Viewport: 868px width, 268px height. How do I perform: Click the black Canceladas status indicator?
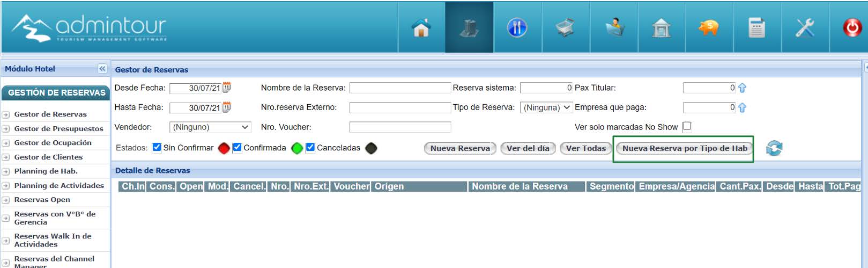point(371,148)
